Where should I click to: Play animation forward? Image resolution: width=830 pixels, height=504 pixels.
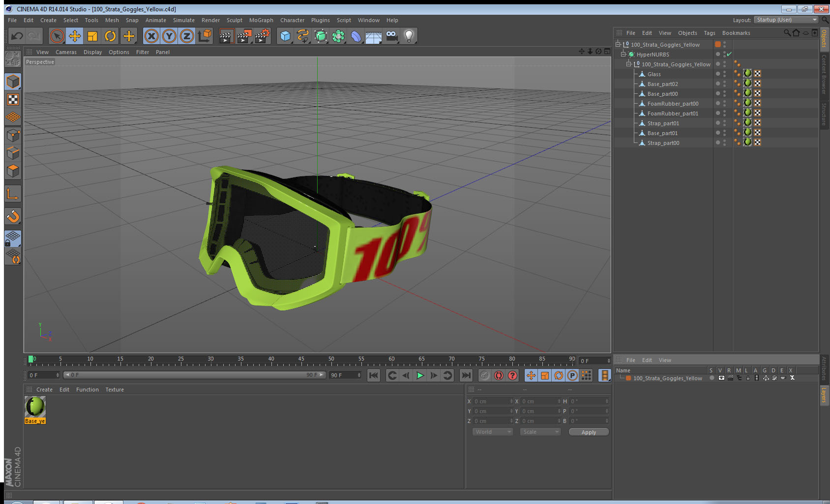pos(420,375)
